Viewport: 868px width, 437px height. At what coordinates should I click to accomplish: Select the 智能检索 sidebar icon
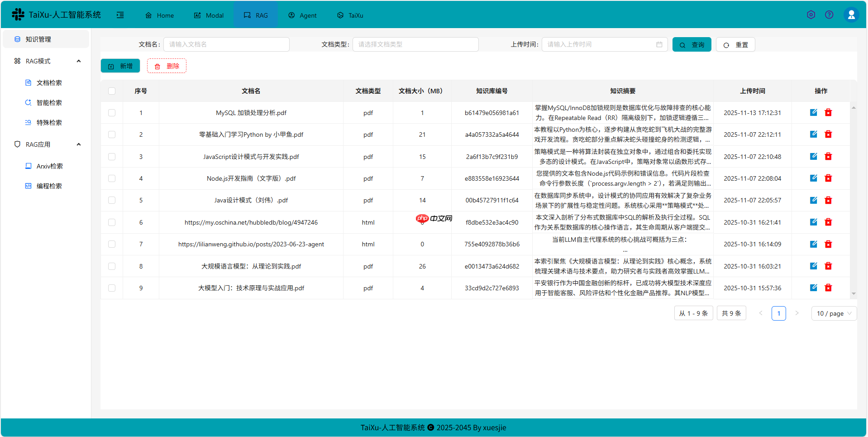point(28,102)
